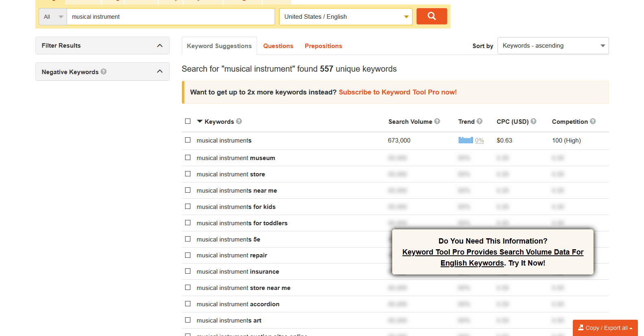The height and width of the screenshot is (336, 644).
Task: Click help icon beside Search Volume header
Action: tap(437, 121)
